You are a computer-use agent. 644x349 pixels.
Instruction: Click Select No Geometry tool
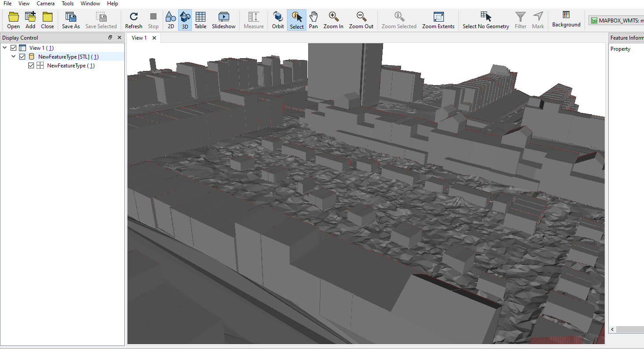pyautogui.click(x=486, y=20)
